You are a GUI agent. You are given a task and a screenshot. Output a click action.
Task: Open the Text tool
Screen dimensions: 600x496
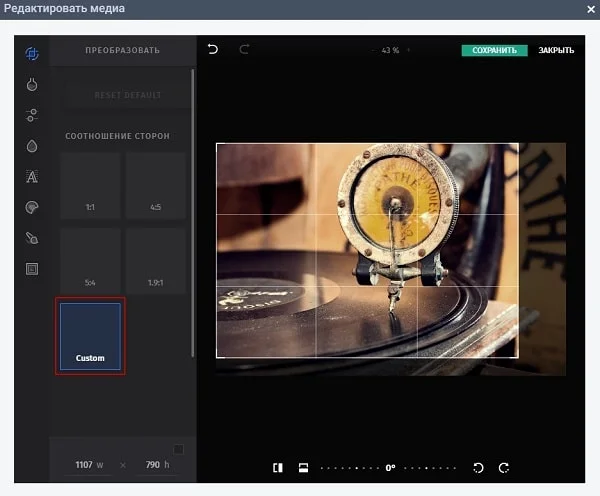pos(32,177)
